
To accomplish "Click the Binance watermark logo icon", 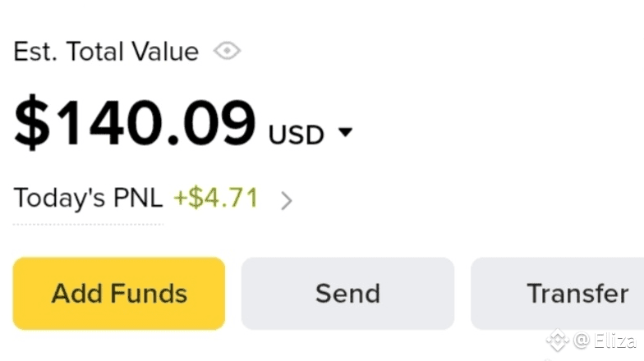I will pyautogui.click(x=559, y=340).
